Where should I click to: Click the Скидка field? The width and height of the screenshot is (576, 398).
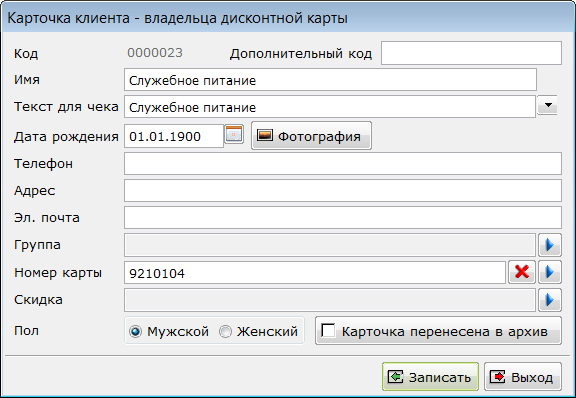(330, 300)
